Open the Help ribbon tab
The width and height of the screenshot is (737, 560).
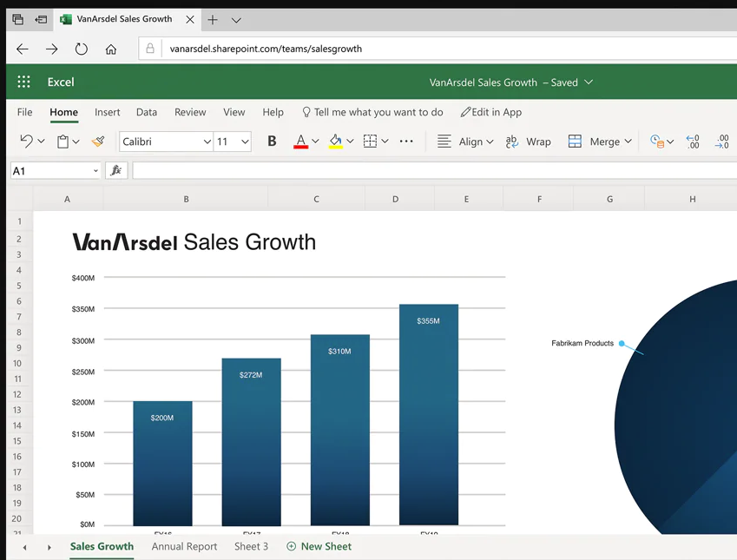(273, 112)
